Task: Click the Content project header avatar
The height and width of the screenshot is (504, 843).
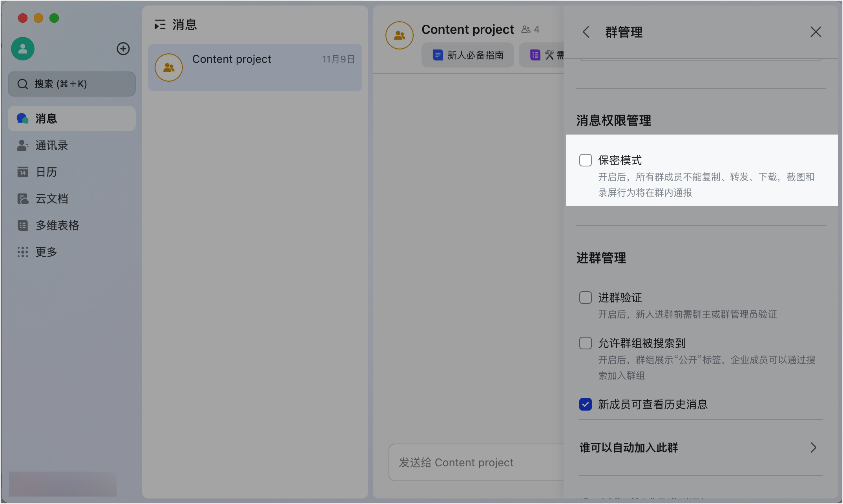Action: pyautogui.click(x=399, y=35)
